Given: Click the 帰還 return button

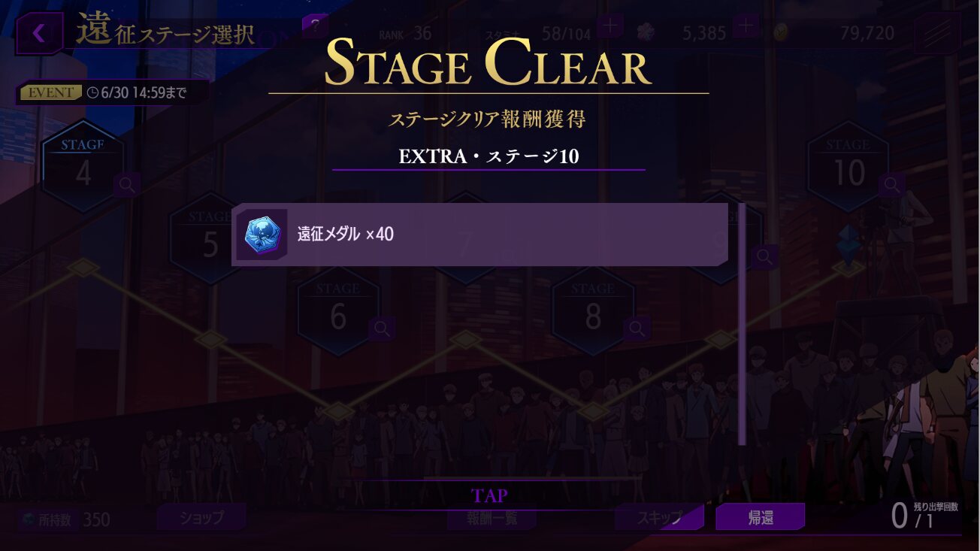Looking at the screenshot, I should coord(760,517).
